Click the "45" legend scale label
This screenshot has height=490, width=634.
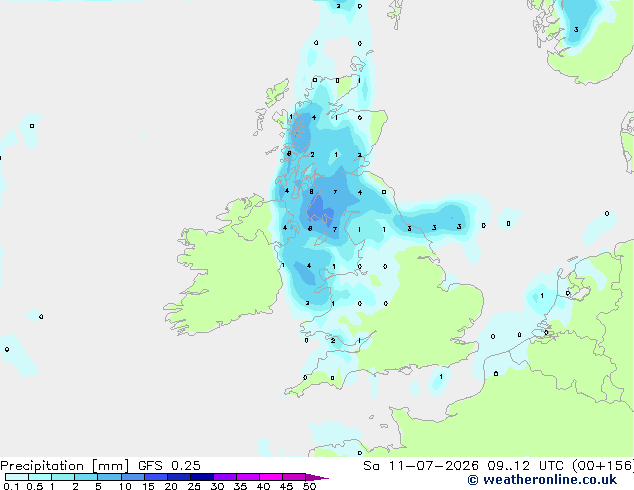(x=286, y=486)
